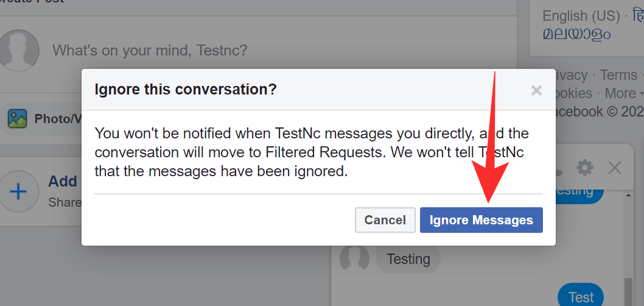Click the blue Test message bubble
Image resolution: width=644 pixels, height=306 pixels.
point(580,297)
